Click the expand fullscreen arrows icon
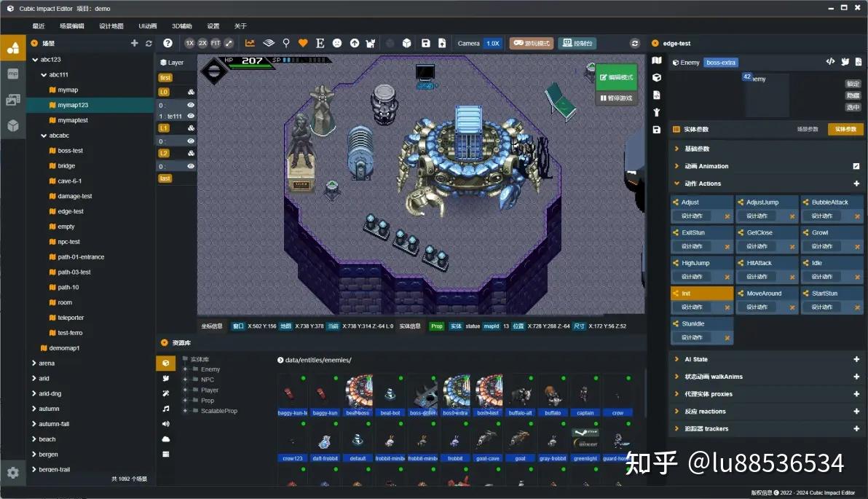The width and height of the screenshot is (868, 499). (x=229, y=43)
